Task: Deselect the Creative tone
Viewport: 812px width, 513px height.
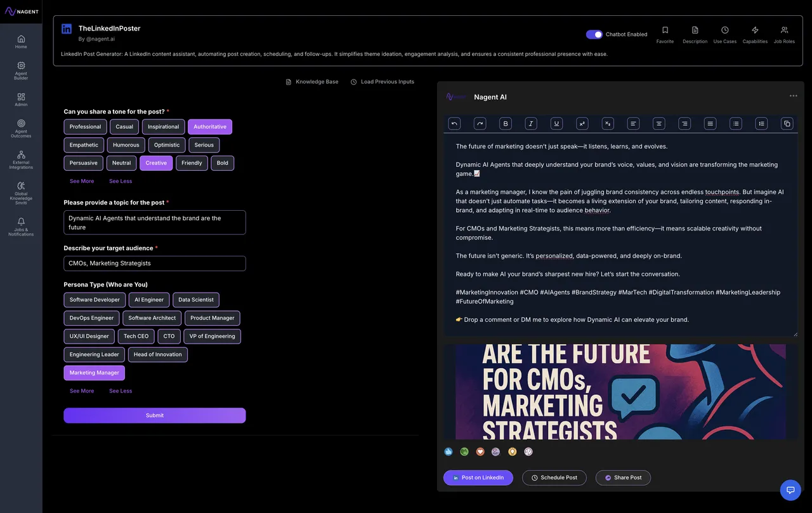Action: tap(156, 163)
